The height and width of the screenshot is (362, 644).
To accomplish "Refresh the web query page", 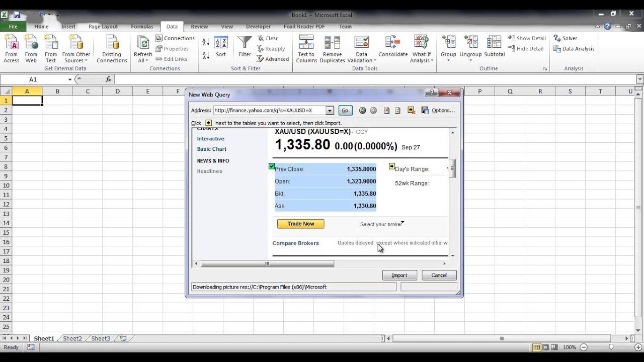I will (397, 111).
